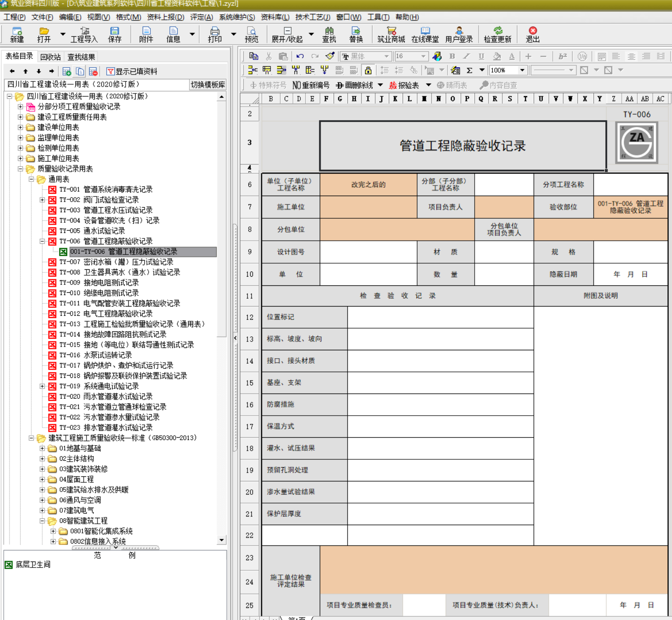This screenshot has height=620, width=672.
Task: Expand TY-019 系统通电试验记录 node
Action: click(x=42, y=386)
